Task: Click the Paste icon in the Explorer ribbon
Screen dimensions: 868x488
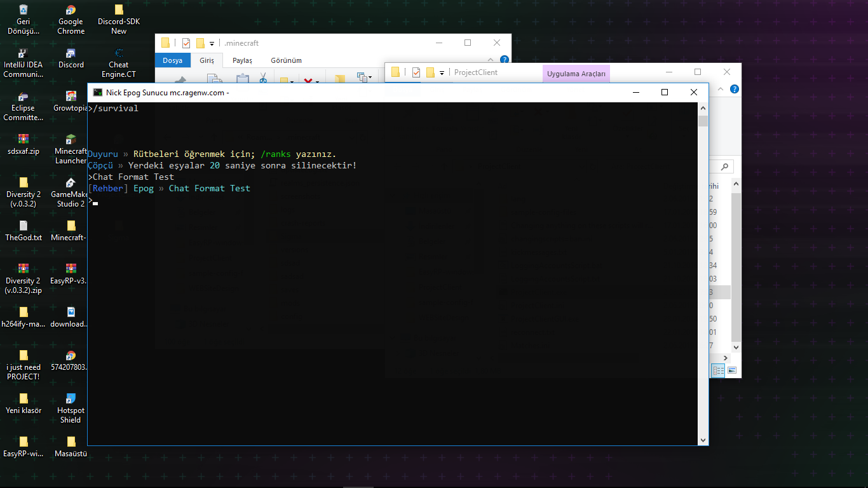Action: tap(241, 78)
